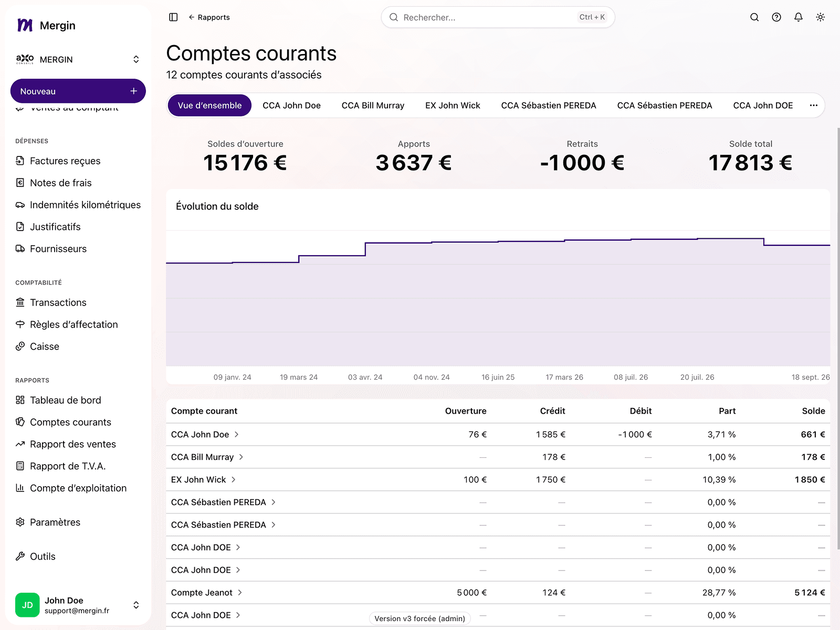This screenshot has height=630, width=840.
Task: Switch to CCA John Doe tab
Action: pyautogui.click(x=291, y=106)
